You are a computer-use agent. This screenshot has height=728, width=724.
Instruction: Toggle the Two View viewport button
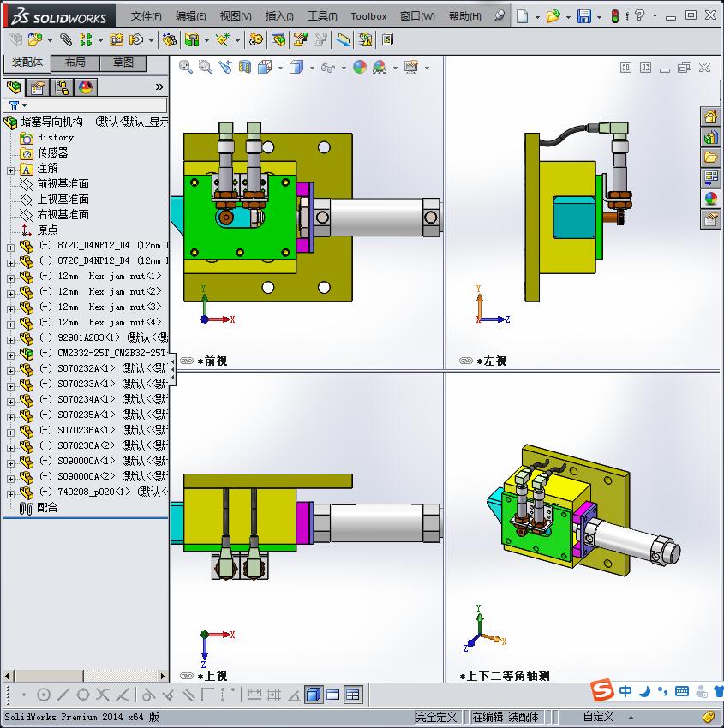(333, 695)
